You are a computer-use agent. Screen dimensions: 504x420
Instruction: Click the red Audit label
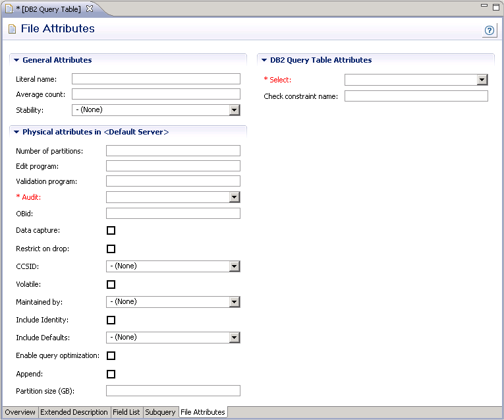(x=28, y=197)
